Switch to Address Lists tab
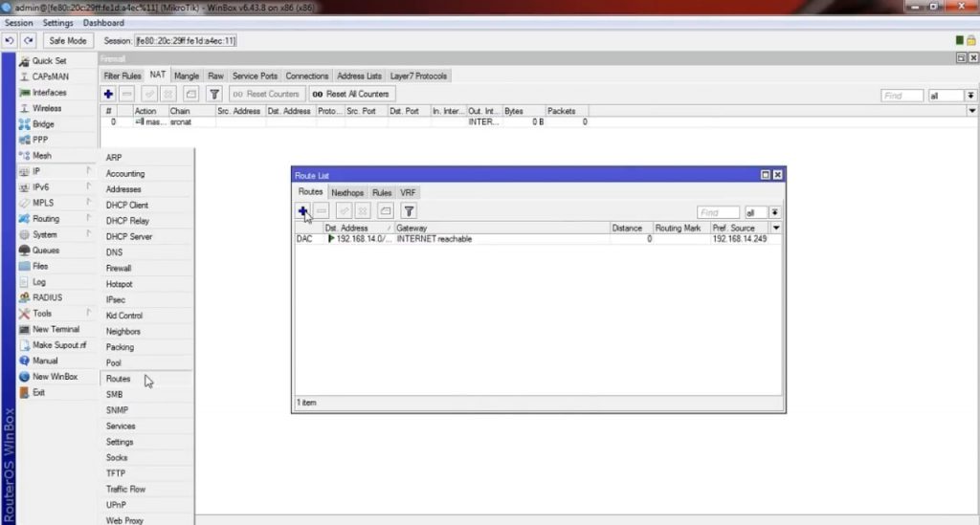 pos(359,77)
